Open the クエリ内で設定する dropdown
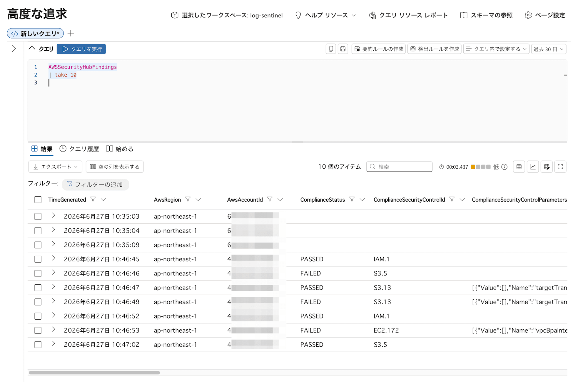The height and width of the screenshot is (382, 588). click(496, 49)
